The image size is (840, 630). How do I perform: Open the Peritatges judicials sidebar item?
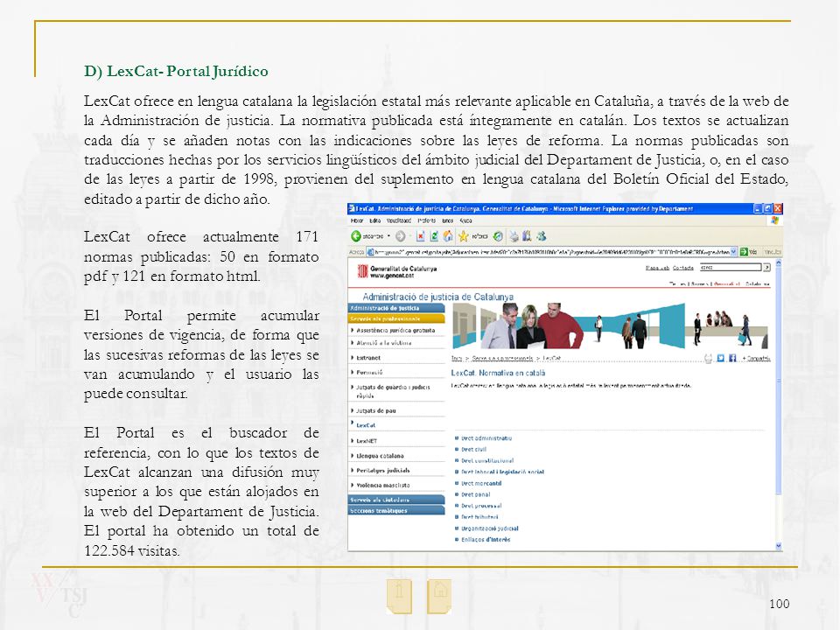tap(382, 470)
